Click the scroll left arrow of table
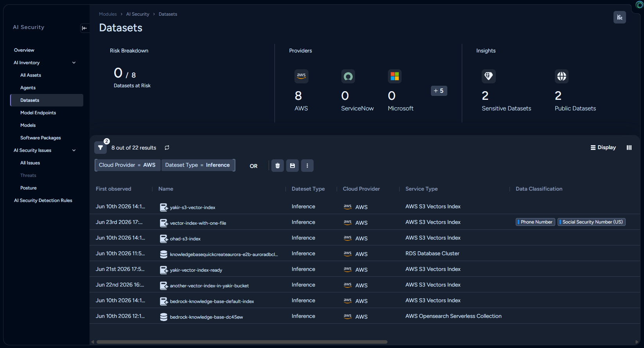 [93, 342]
